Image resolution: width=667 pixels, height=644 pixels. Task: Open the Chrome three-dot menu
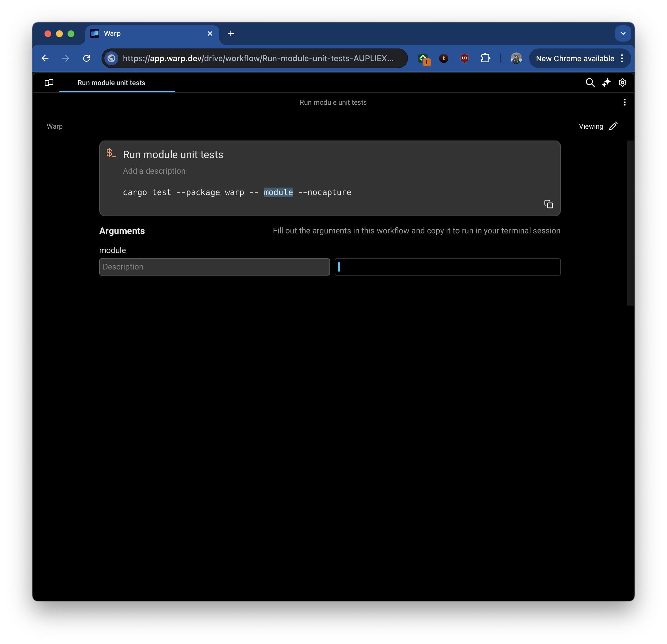[622, 58]
